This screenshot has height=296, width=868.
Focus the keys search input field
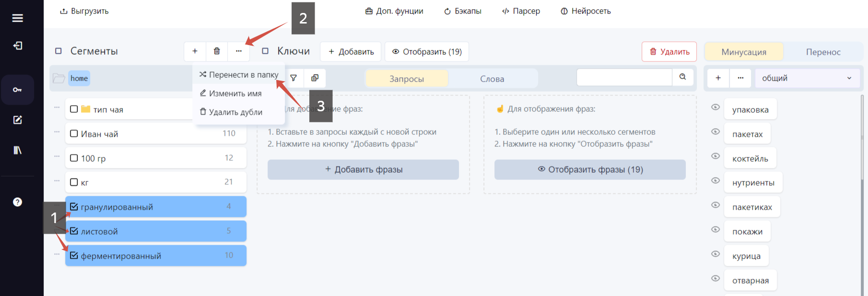coord(624,77)
